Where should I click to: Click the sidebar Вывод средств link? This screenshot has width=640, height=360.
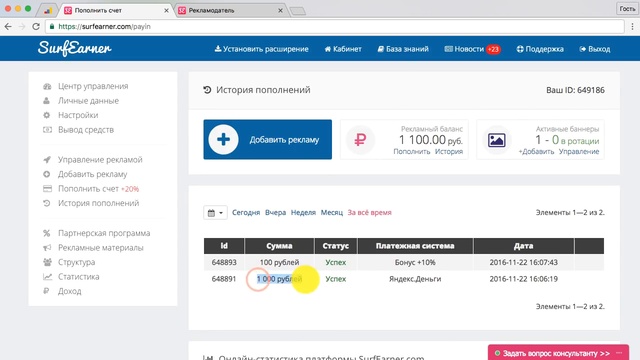[86, 130]
